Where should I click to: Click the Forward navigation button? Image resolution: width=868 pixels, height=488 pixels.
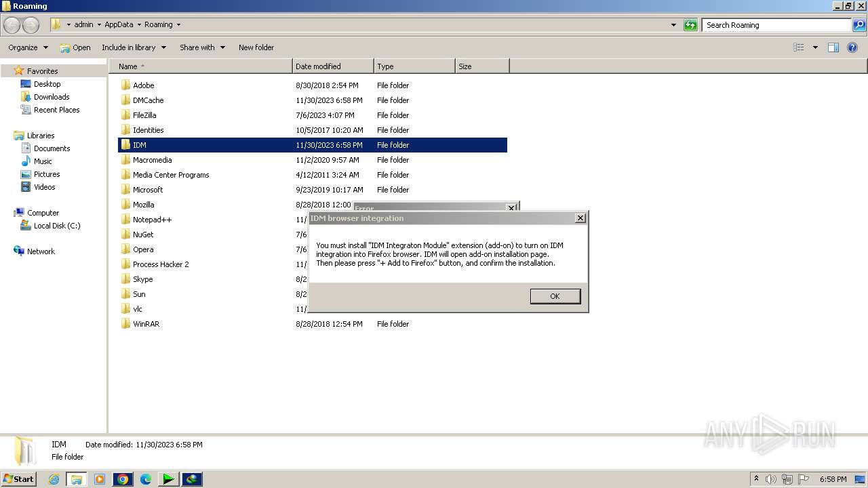31,25
